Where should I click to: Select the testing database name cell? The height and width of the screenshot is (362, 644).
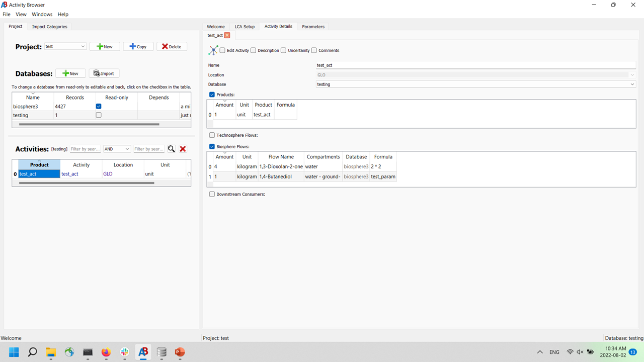33,115
